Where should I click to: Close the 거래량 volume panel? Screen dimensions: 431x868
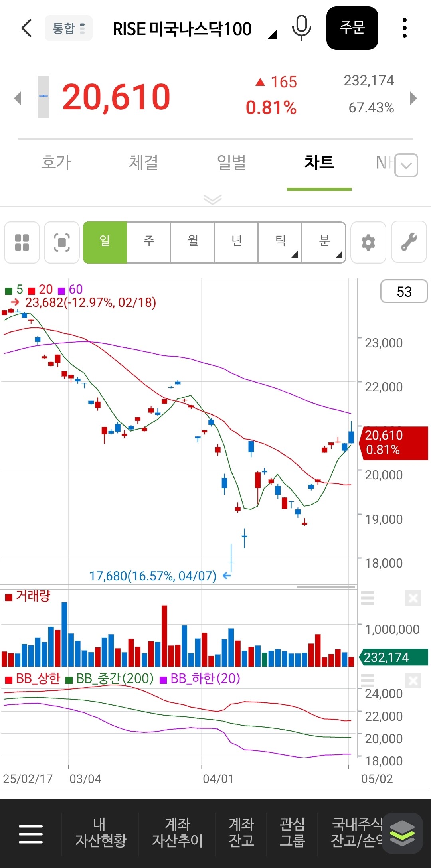point(413,598)
